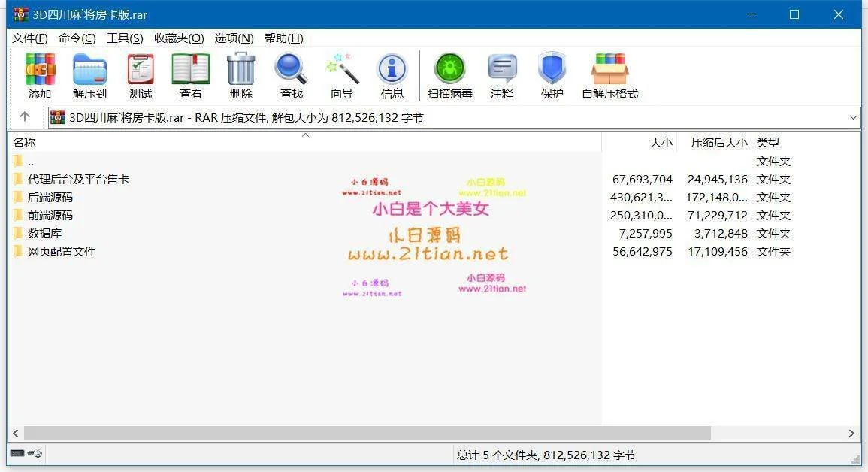Select the 后端源码 folder
868x472 pixels.
pos(50,198)
